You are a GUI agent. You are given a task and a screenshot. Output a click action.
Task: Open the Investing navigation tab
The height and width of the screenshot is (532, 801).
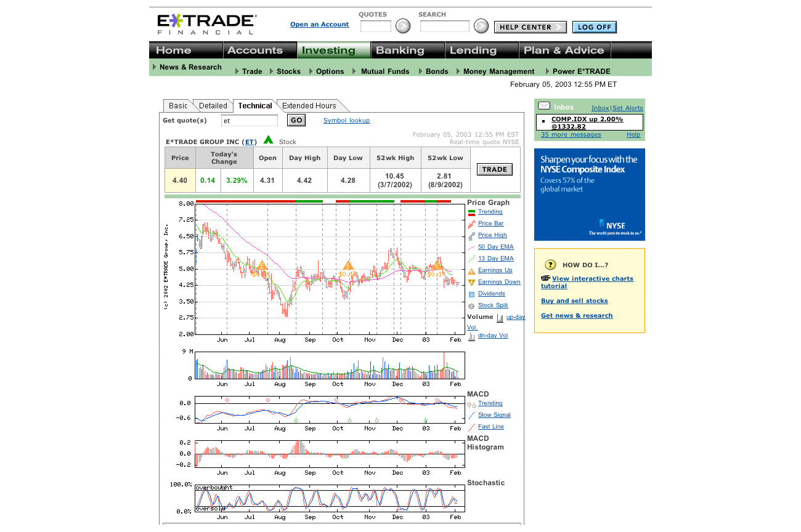333,50
